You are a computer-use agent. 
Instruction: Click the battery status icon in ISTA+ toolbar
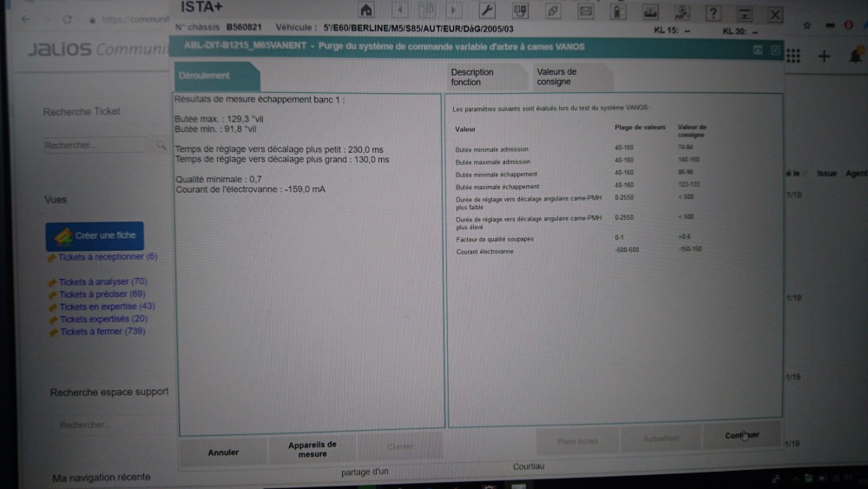(618, 11)
